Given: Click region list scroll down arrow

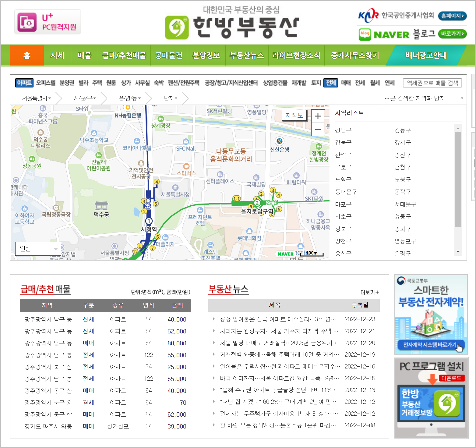Looking at the screenshot, I should [x=458, y=252].
